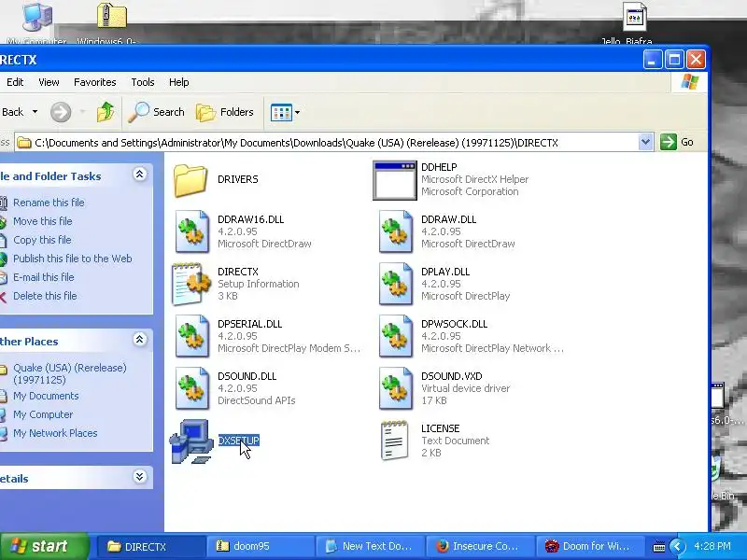The height and width of the screenshot is (560, 747).
Task: Open My Computer link in Other Places
Action: (43, 414)
